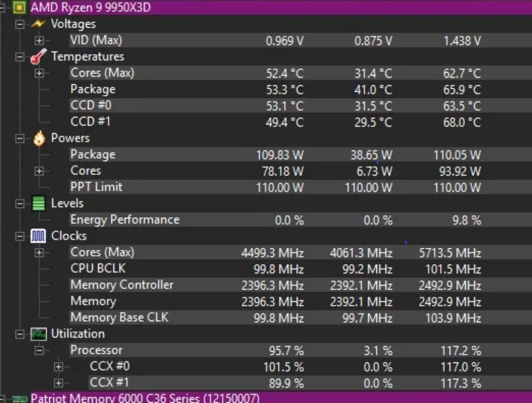Click the Powers flame icon

(39, 138)
